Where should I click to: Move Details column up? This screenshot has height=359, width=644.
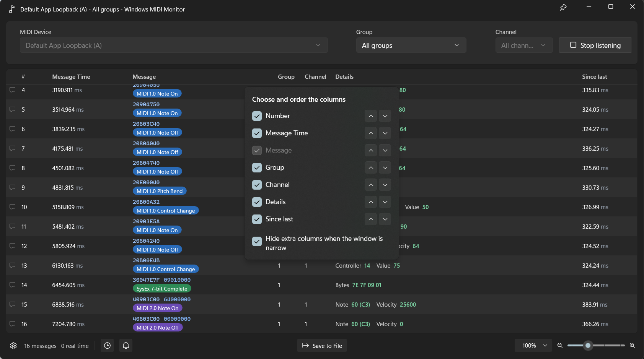(x=371, y=202)
